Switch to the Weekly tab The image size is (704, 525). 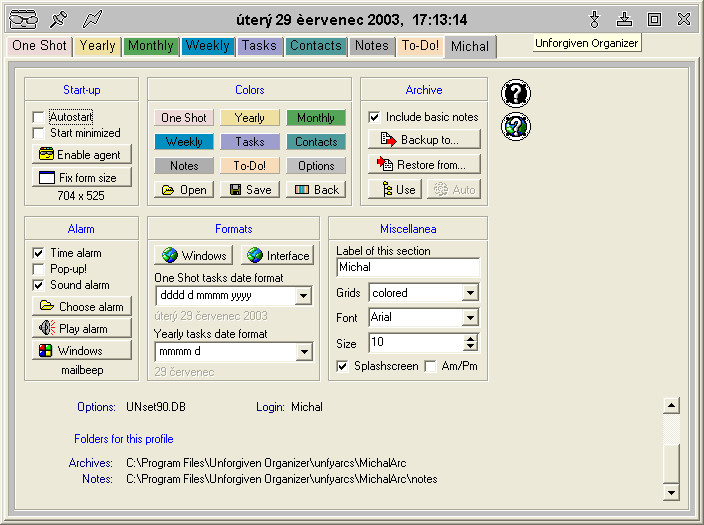[207, 46]
